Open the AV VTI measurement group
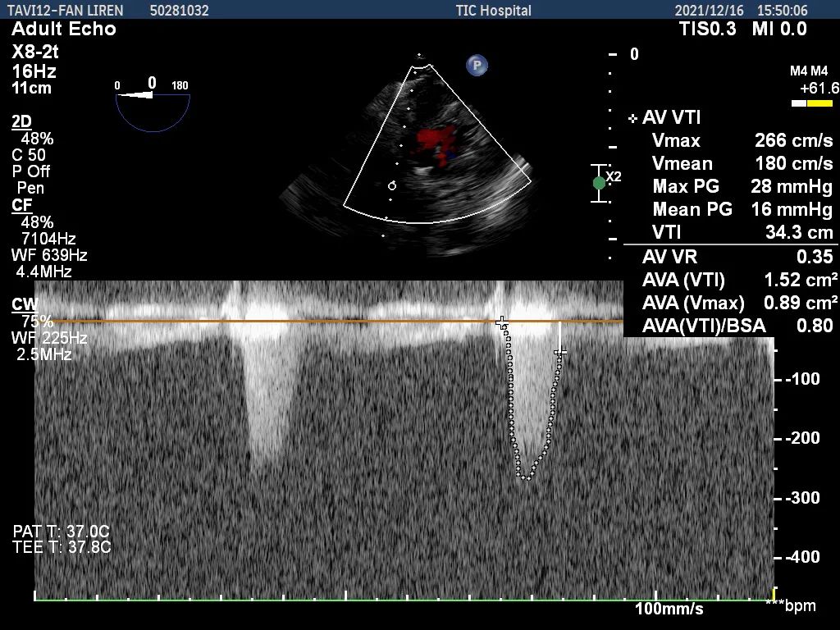The height and width of the screenshot is (630, 840). tap(671, 119)
